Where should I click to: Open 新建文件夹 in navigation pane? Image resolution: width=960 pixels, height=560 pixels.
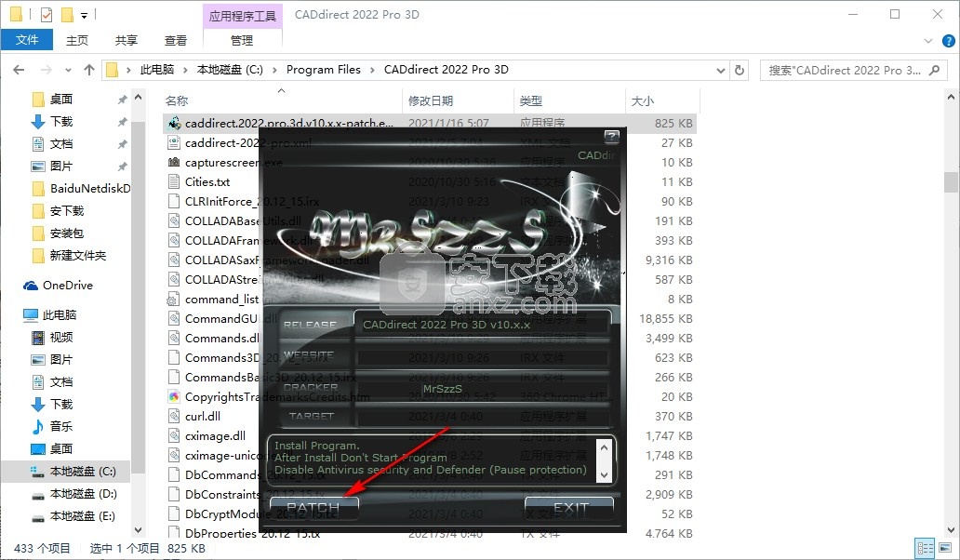point(78,255)
